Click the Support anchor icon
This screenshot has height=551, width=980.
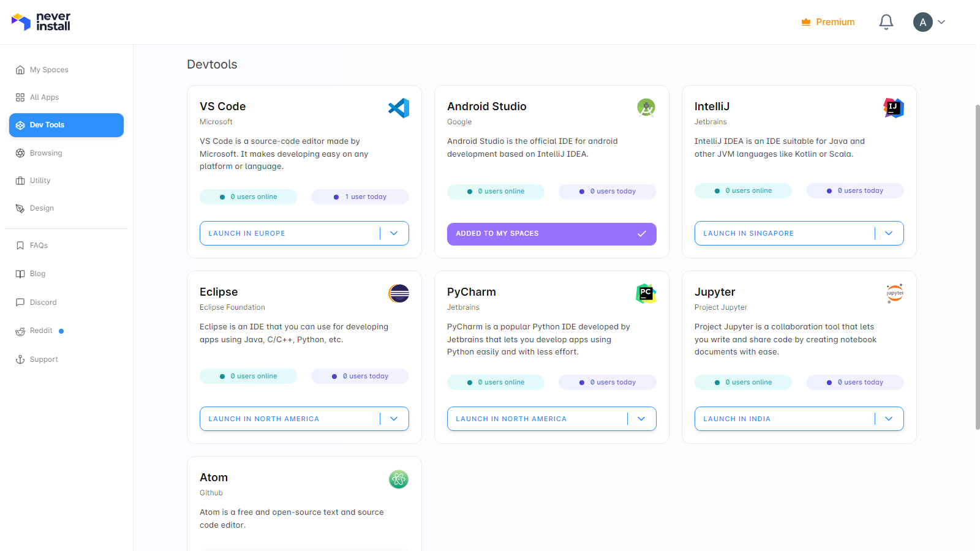click(20, 359)
